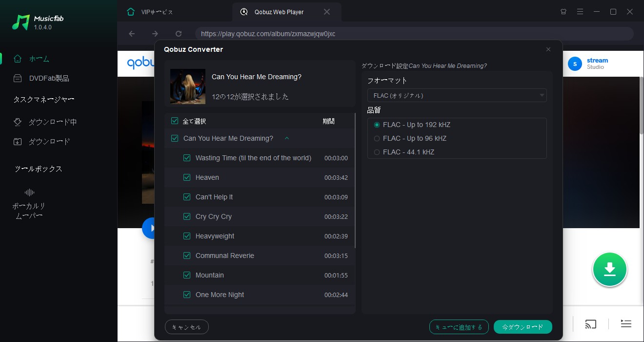Uncheck the Mountain track checkbox

click(187, 275)
